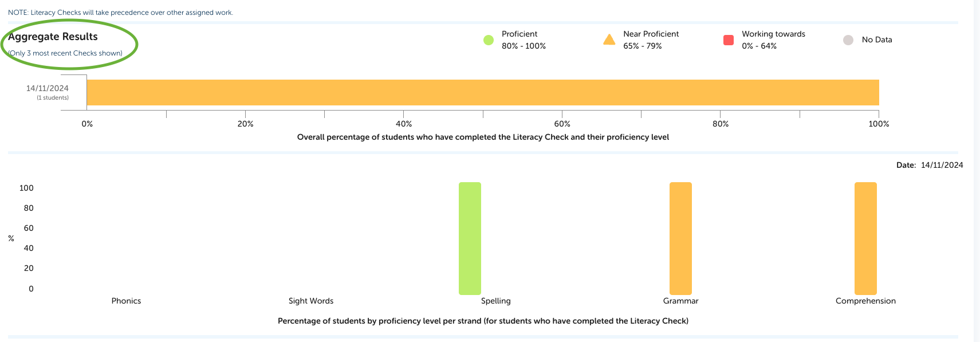Click the Aggregate Results heading

pos(53,37)
